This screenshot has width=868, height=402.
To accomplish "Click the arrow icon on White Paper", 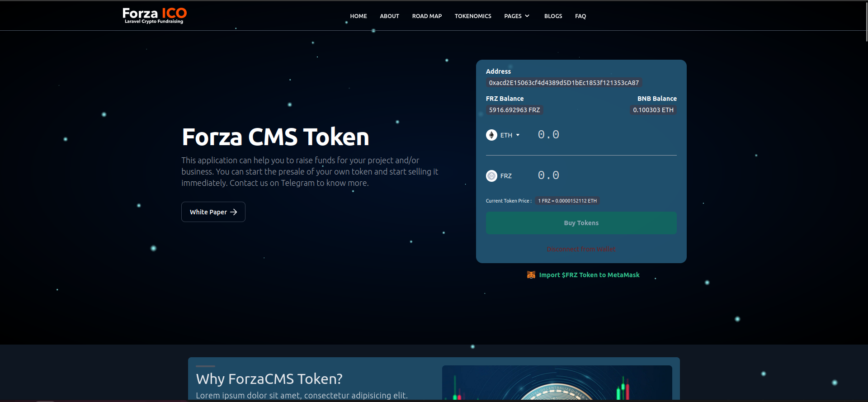I will tap(234, 212).
